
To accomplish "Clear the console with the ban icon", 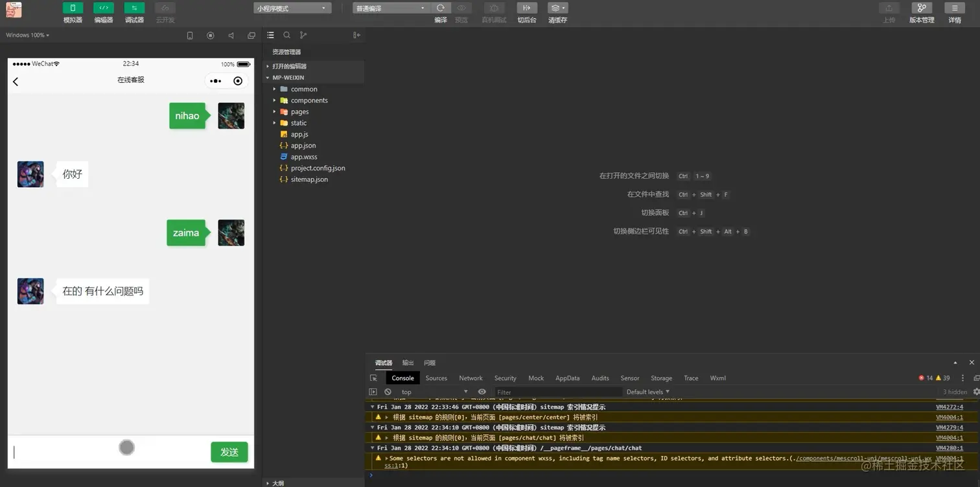I will (x=388, y=392).
